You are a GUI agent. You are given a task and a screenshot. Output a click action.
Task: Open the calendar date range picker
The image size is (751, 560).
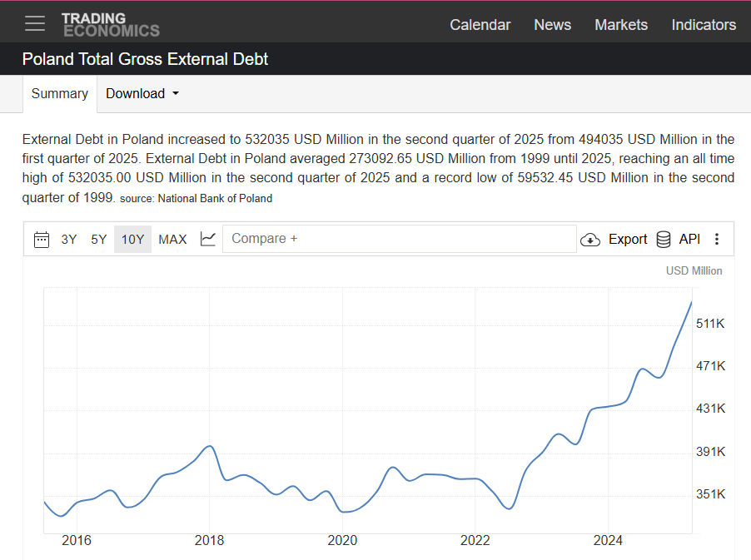[x=42, y=240]
